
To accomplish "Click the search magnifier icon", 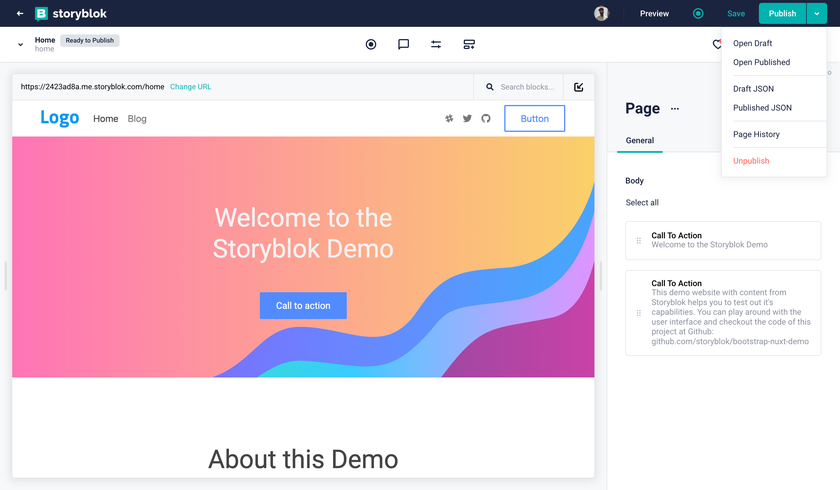I will click(x=490, y=87).
